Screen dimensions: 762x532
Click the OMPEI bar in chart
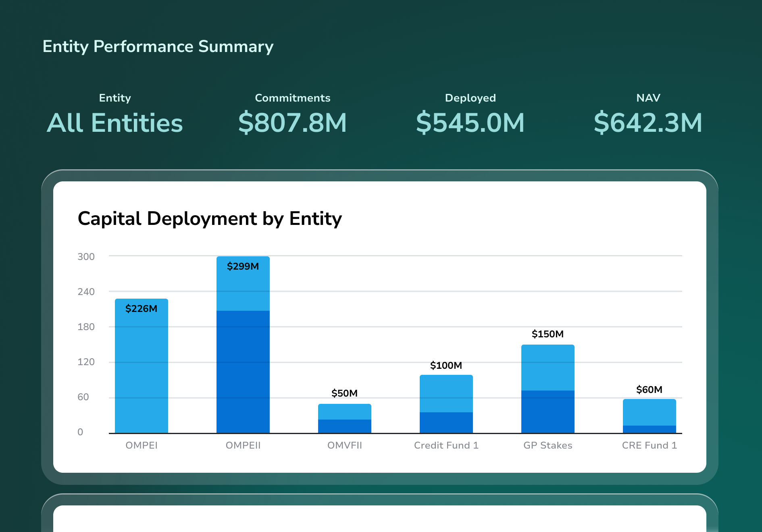click(x=142, y=366)
